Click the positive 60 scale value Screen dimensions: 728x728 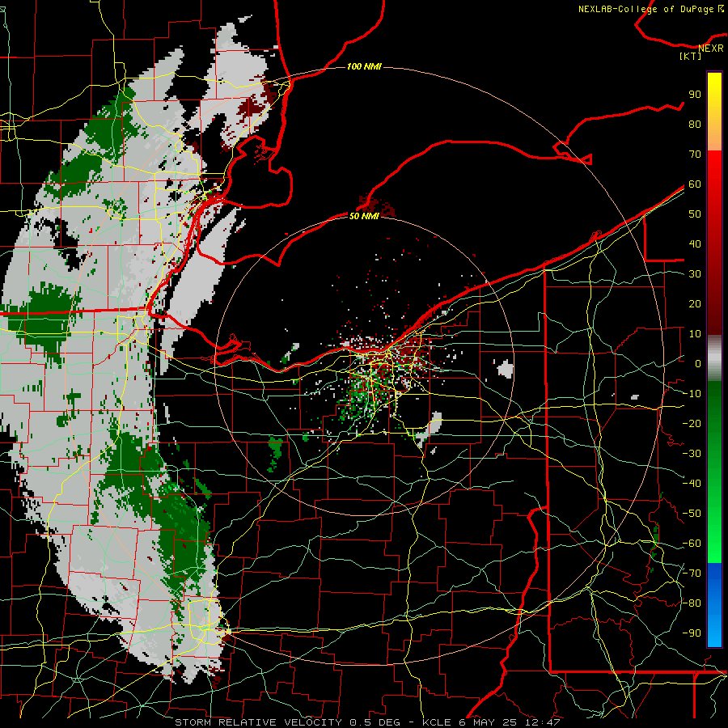click(x=695, y=184)
